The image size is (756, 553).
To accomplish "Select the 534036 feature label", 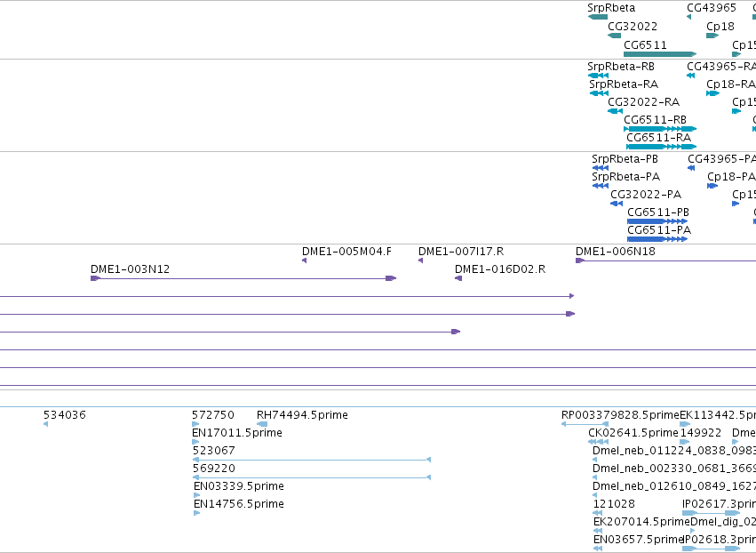I will point(65,415).
